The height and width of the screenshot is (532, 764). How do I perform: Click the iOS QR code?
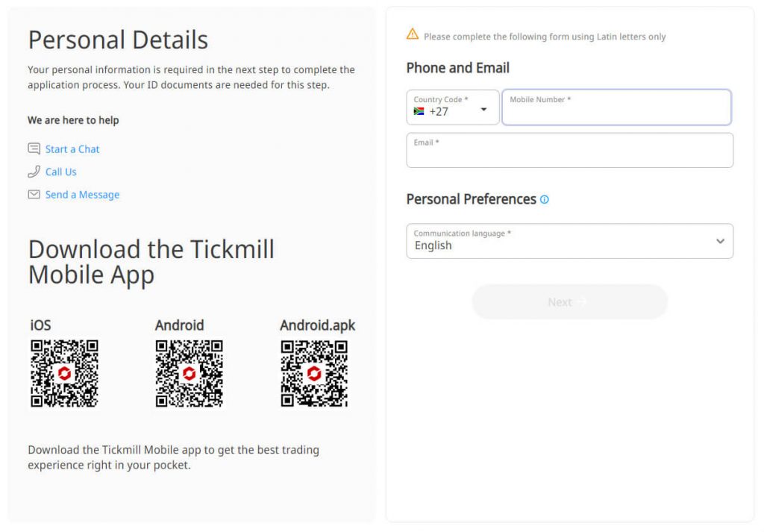[x=64, y=373]
